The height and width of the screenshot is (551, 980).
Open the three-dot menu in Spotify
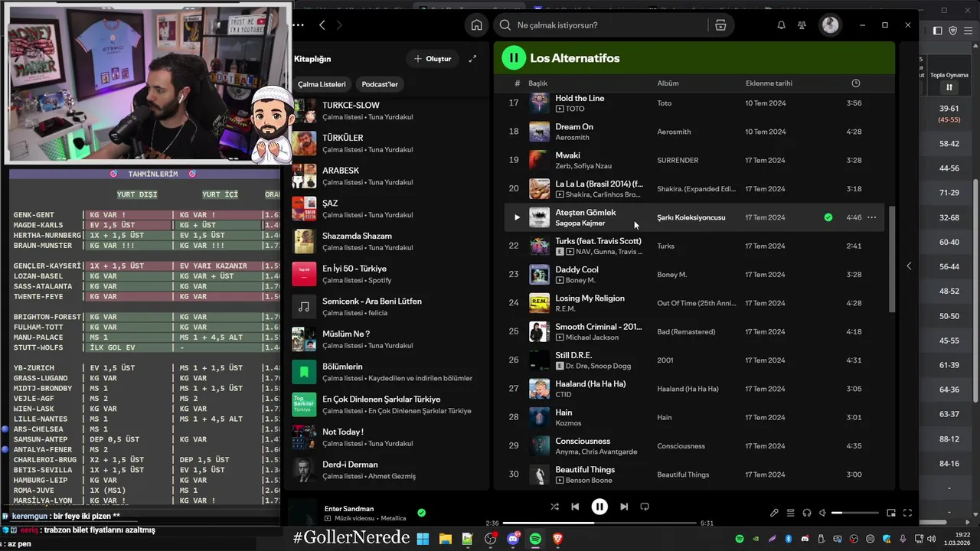tap(298, 25)
